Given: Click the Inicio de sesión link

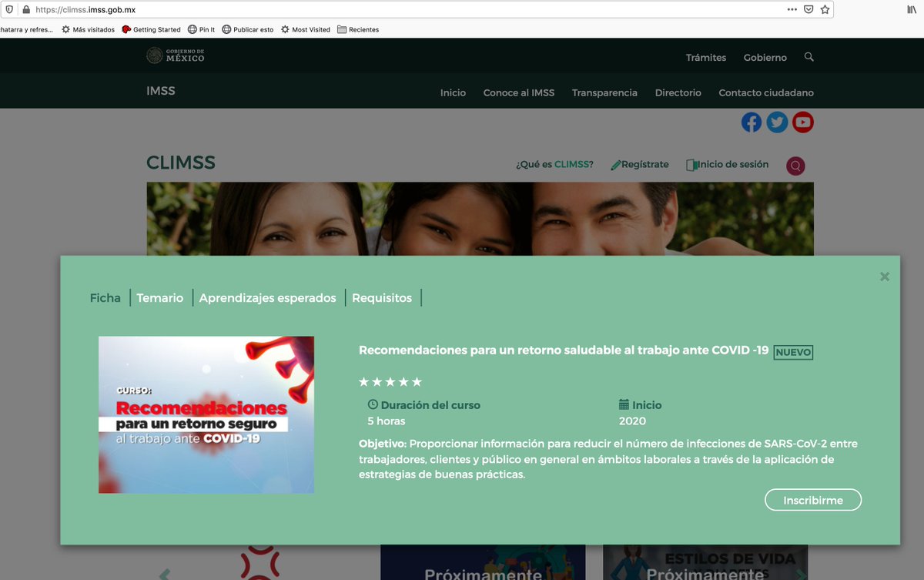Looking at the screenshot, I should point(728,165).
